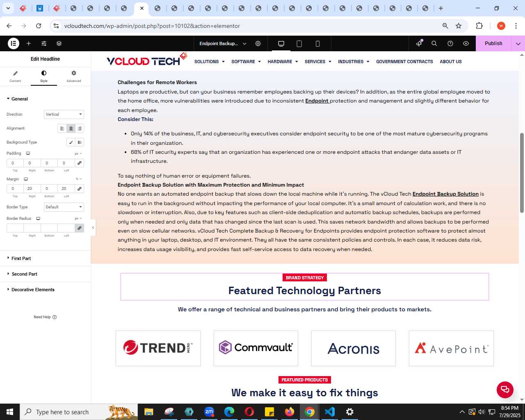Viewport: 525px width, 420px height.
Task: Change margin unit percent selector
Action: coord(79,179)
